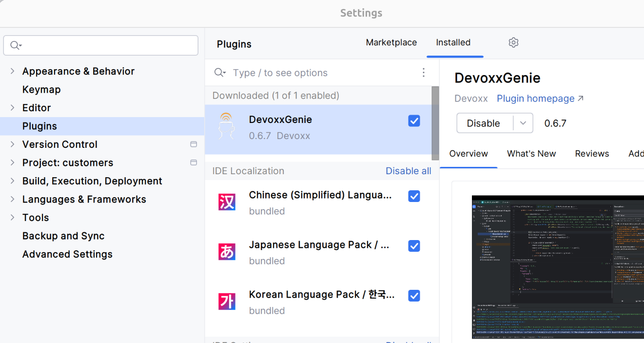Click the DevoxxGenie plugin icon
The width and height of the screenshot is (644, 343).
tap(227, 127)
